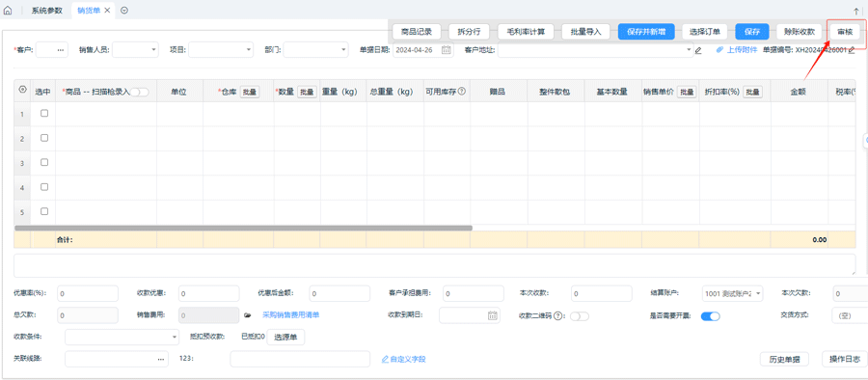Click the 保存并新增 button

(646, 32)
